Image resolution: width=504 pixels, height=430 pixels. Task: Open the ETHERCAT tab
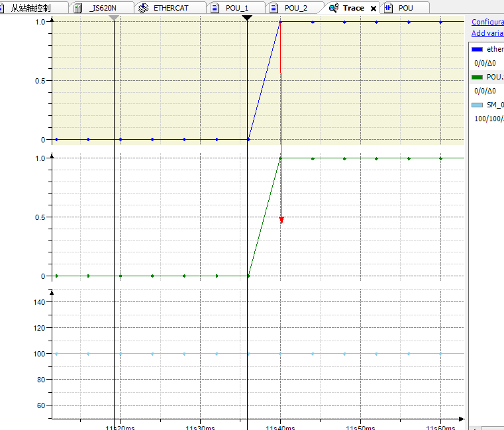click(171, 8)
